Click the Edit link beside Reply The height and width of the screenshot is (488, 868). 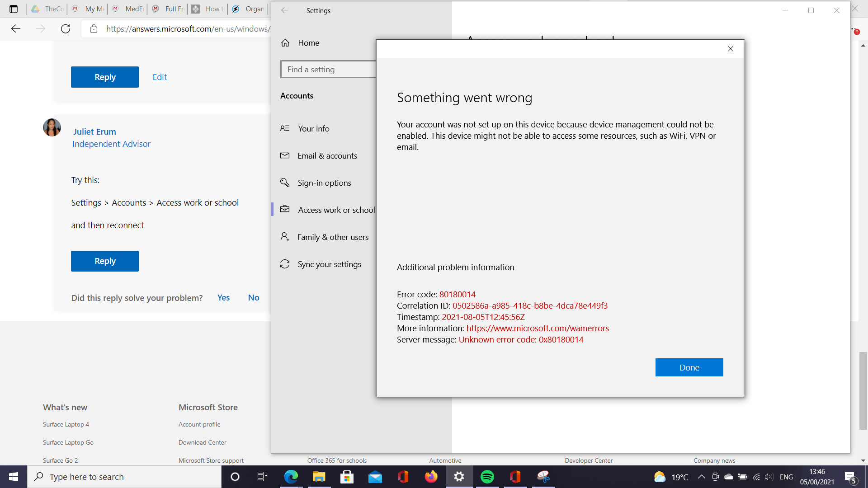coord(160,77)
